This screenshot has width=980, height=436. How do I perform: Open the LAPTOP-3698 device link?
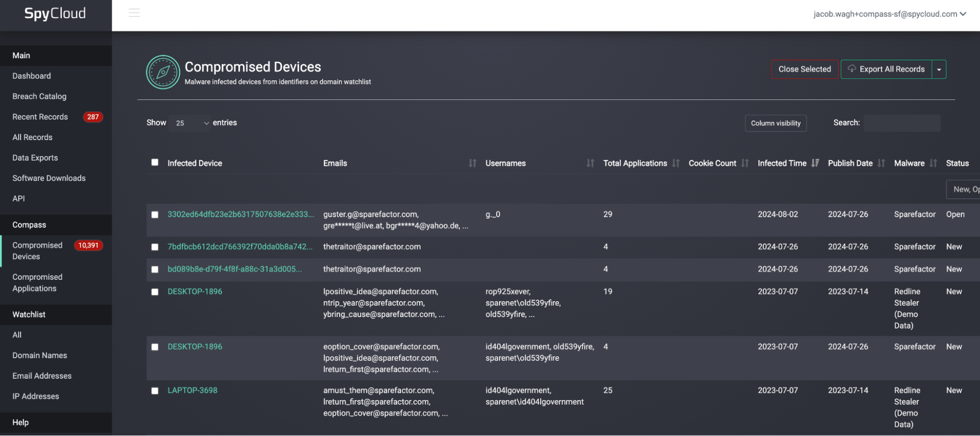(x=192, y=391)
